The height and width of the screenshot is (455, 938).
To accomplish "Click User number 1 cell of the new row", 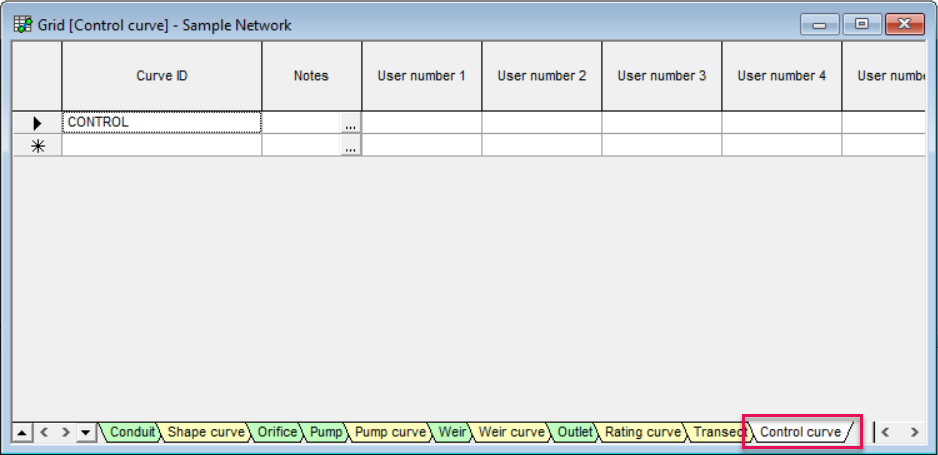I will (x=422, y=145).
